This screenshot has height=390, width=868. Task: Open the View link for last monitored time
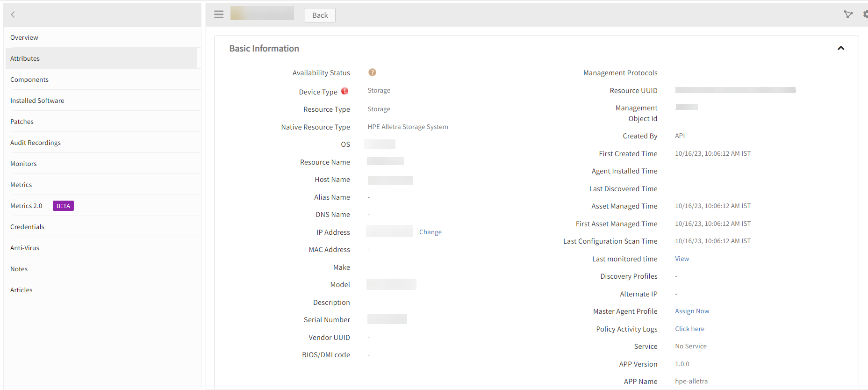click(681, 259)
